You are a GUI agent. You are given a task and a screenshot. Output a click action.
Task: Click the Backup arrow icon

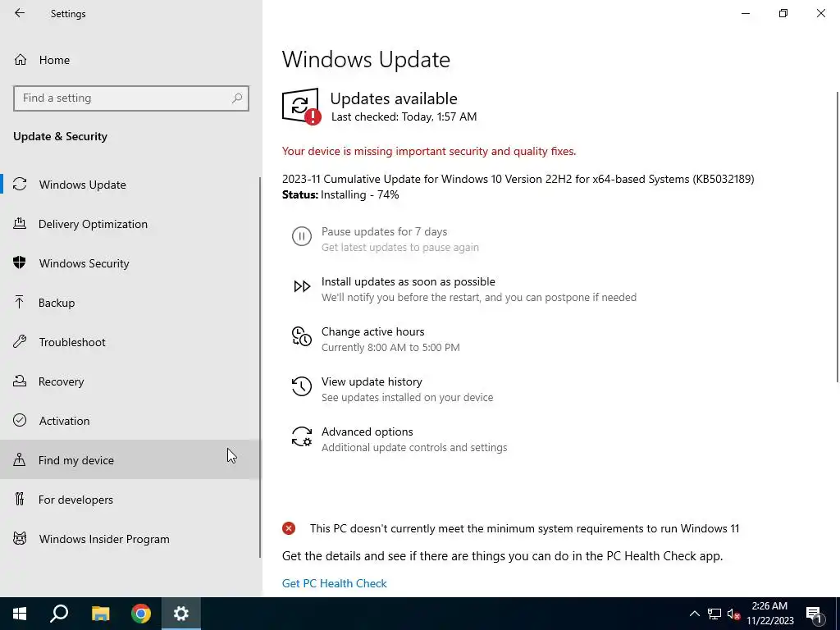coord(20,303)
